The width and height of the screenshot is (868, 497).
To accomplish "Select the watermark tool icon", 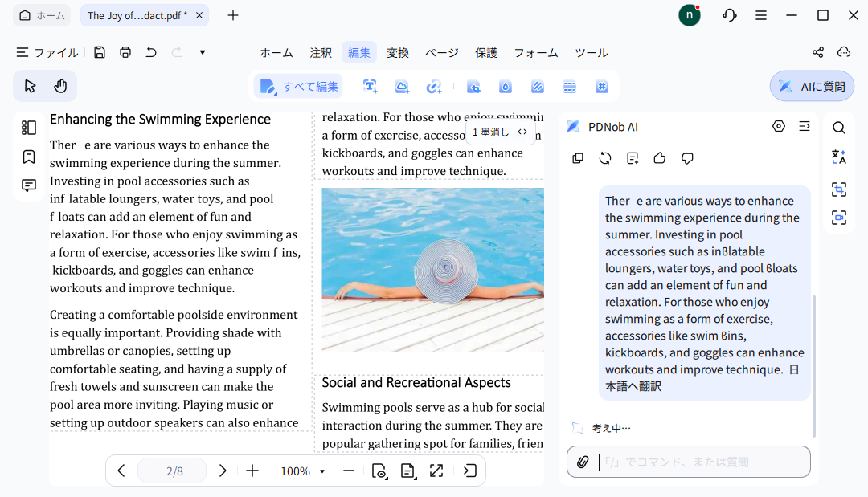I will 506,87.
